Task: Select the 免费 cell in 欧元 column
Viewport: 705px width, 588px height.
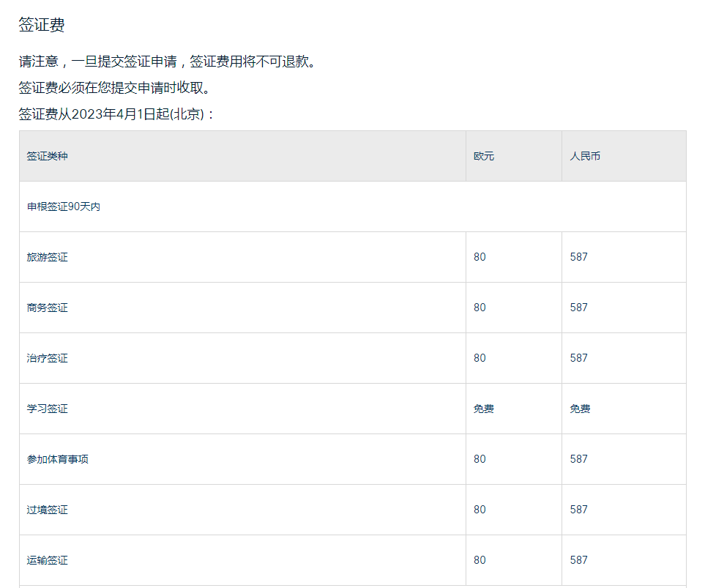Action: point(484,409)
